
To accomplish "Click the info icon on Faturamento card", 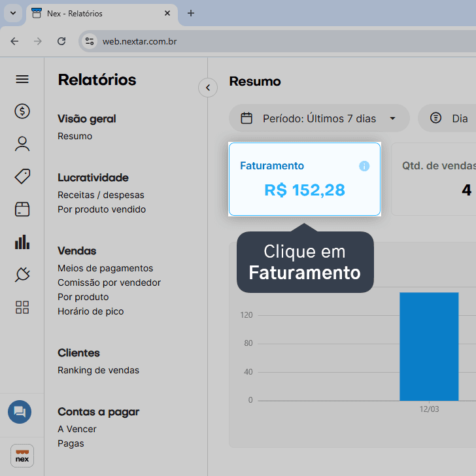I will pos(364,166).
